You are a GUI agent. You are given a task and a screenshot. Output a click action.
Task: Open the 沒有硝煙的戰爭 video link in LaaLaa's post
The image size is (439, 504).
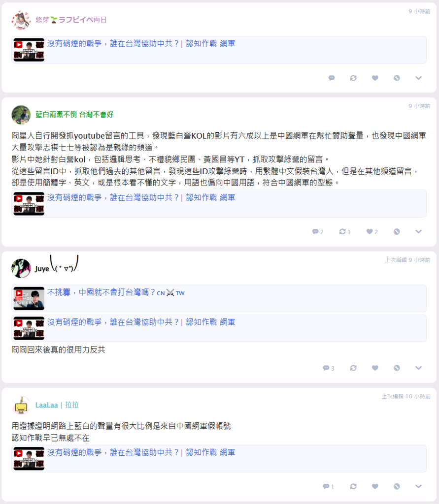pyautogui.click(x=141, y=452)
